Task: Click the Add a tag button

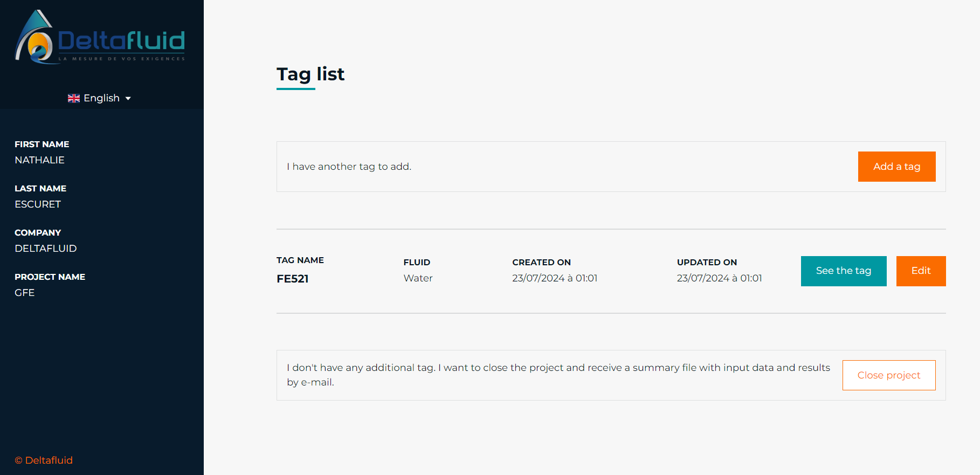Action: pos(896,167)
